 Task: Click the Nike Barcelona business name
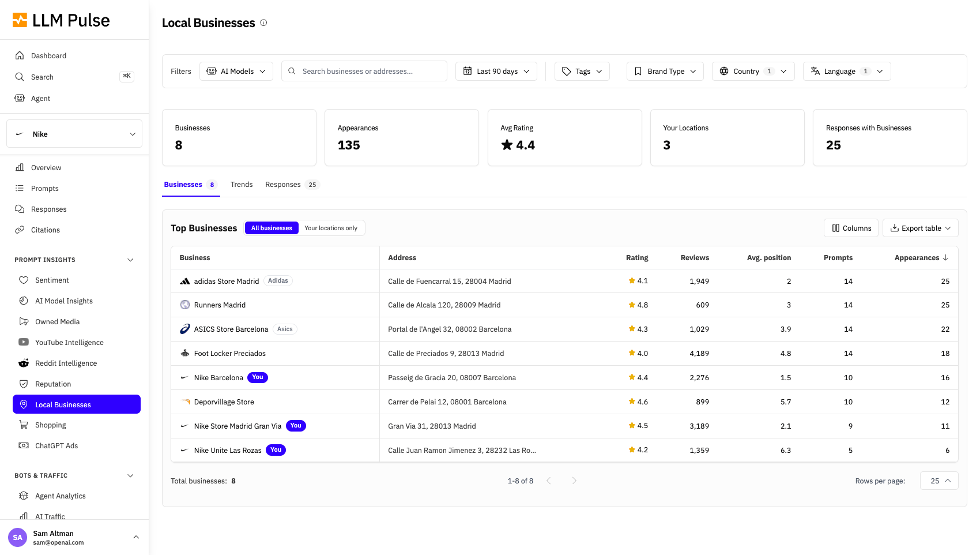click(218, 378)
